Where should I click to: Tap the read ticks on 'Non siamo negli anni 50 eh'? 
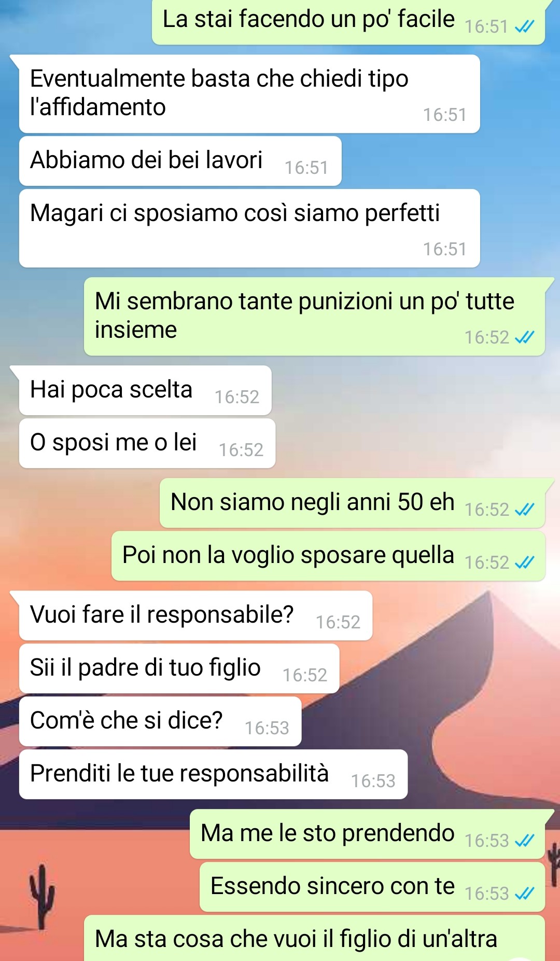(x=524, y=510)
